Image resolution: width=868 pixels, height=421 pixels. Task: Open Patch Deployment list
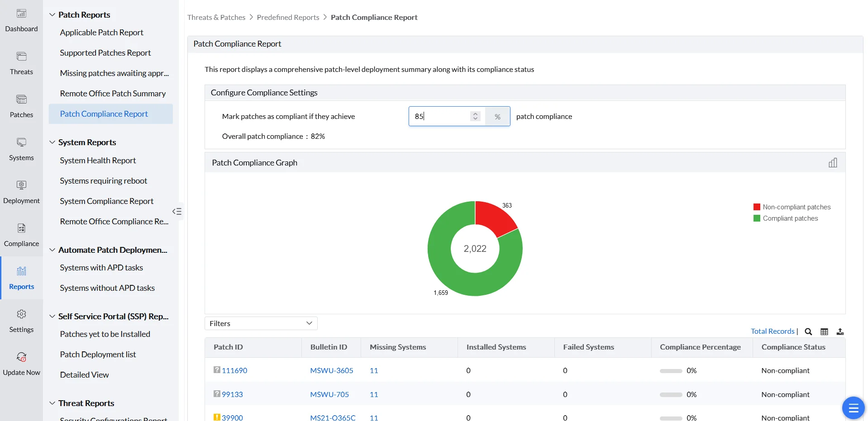(98, 355)
